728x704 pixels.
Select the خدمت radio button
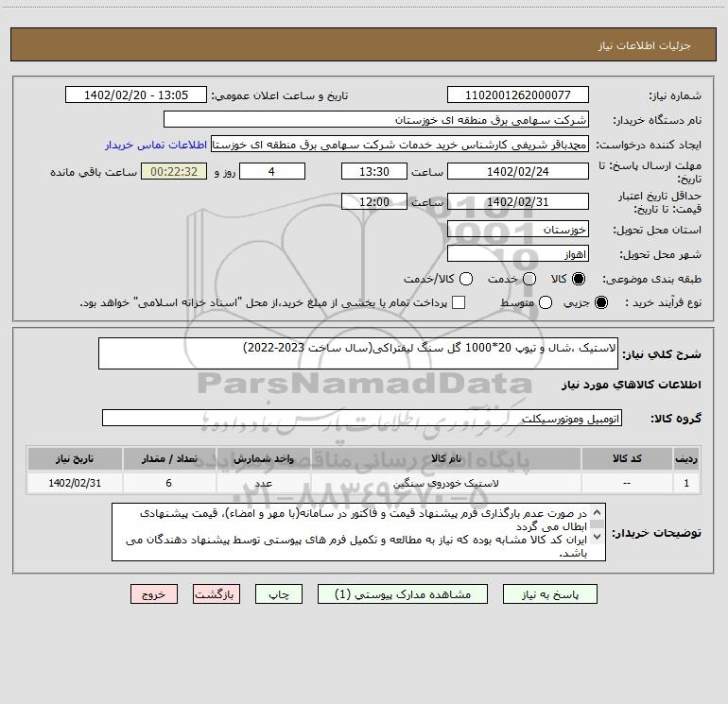click(529, 280)
